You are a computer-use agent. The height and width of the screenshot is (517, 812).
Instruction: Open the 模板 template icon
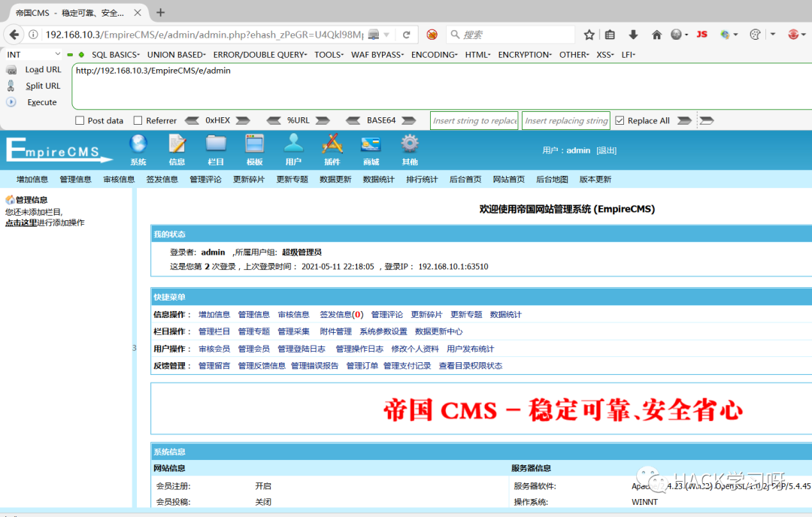255,150
